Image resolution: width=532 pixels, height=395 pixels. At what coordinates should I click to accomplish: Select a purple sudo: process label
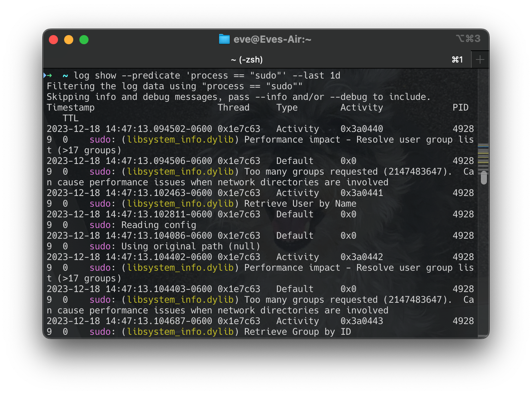coord(100,140)
